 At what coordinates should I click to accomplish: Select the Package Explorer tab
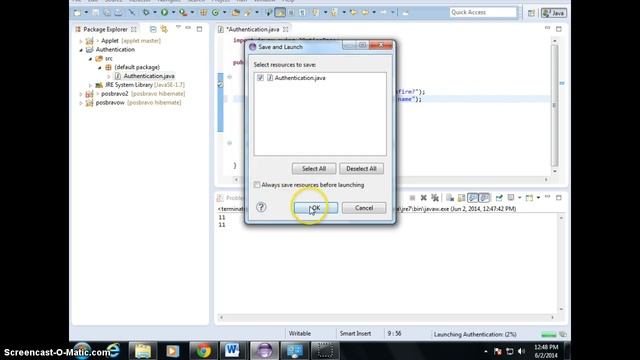click(x=105, y=29)
